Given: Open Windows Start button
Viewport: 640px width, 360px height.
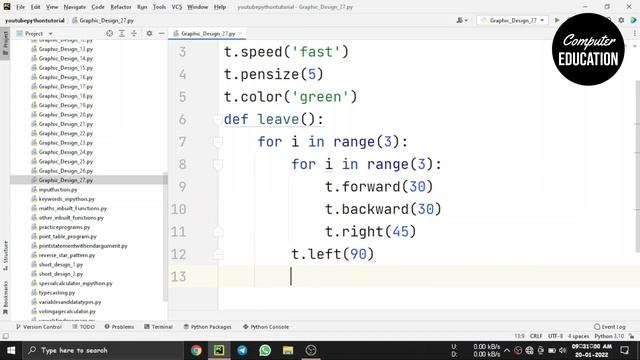Looking at the screenshot, I should (x=11, y=350).
